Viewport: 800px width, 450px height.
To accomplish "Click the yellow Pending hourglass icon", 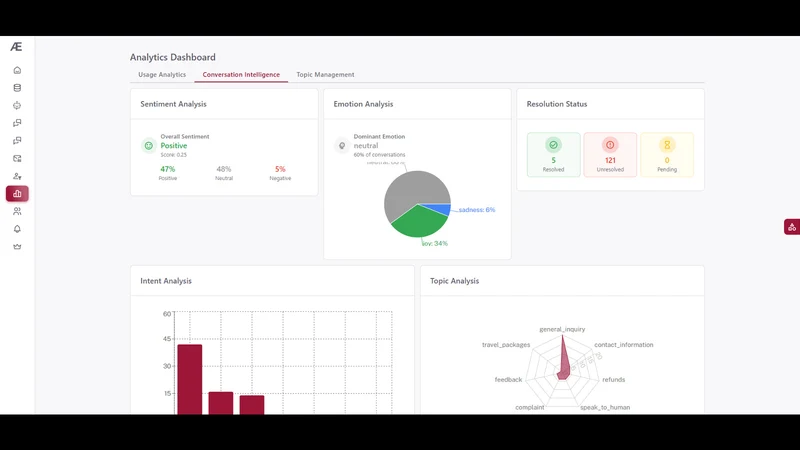I will pos(667,145).
